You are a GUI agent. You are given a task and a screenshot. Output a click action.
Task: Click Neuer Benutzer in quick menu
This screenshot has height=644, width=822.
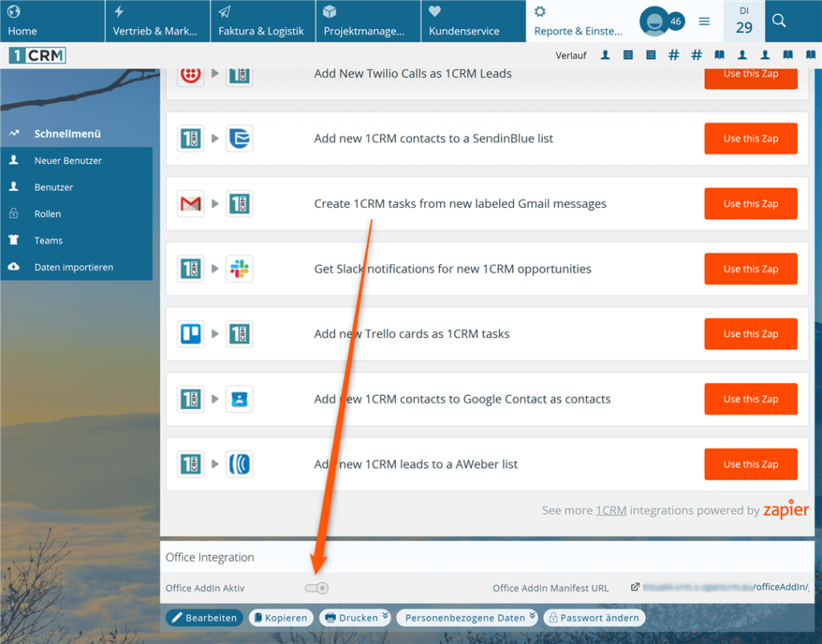click(x=67, y=161)
